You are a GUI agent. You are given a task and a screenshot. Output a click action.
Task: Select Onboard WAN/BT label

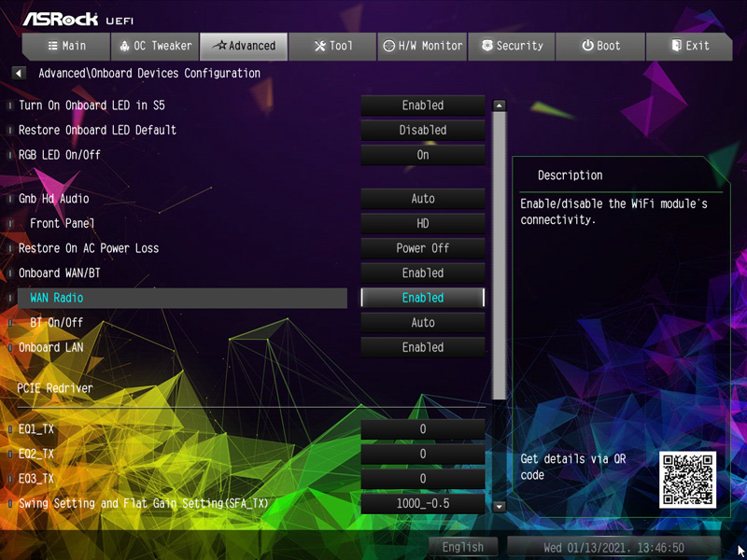click(x=60, y=273)
